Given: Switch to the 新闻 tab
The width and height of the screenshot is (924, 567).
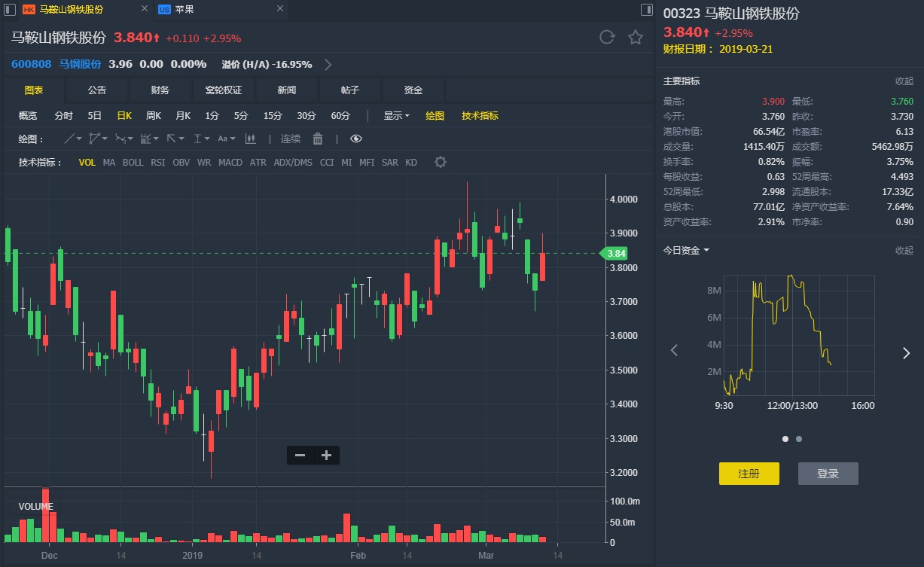Looking at the screenshot, I should point(287,90).
